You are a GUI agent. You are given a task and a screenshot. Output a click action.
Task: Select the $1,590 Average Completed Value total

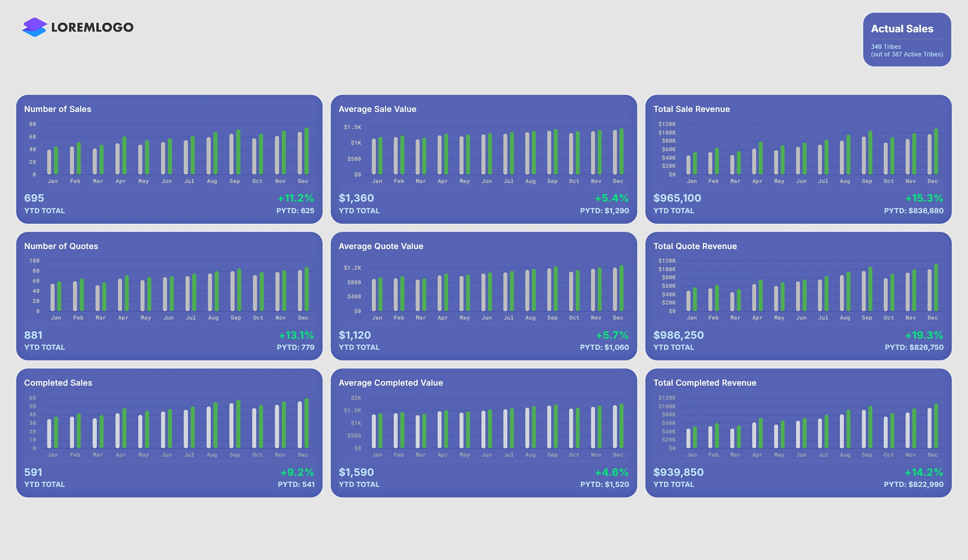coord(356,472)
